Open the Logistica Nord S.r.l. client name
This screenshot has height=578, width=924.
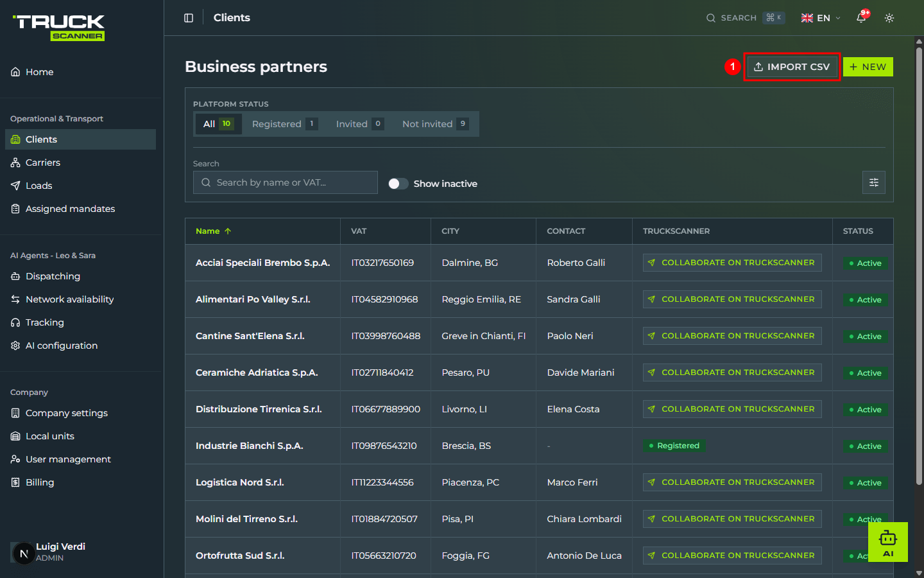point(240,482)
